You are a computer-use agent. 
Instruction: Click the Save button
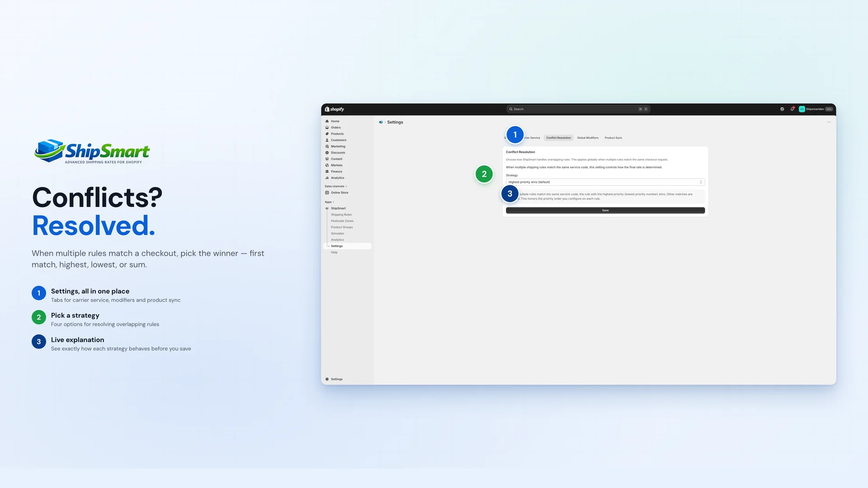[x=605, y=211]
